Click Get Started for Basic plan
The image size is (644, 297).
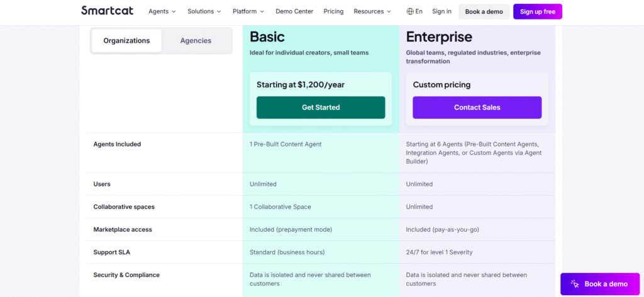tap(321, 107)
